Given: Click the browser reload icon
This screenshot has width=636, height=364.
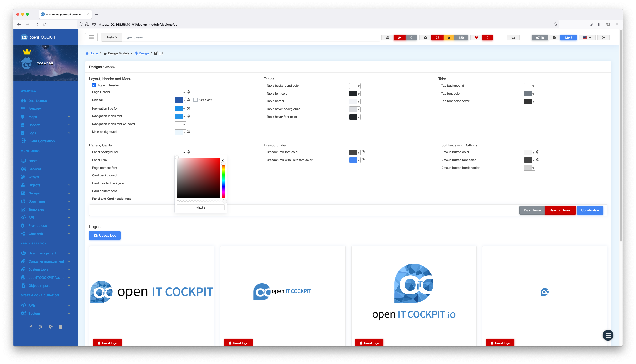Looking at the screenshot, I should [36, 24].
